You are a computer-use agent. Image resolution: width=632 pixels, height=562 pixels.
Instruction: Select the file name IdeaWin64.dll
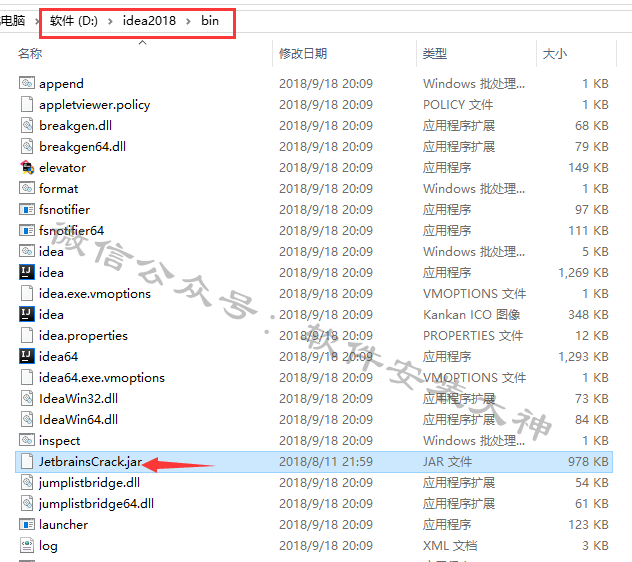(78, 419)
